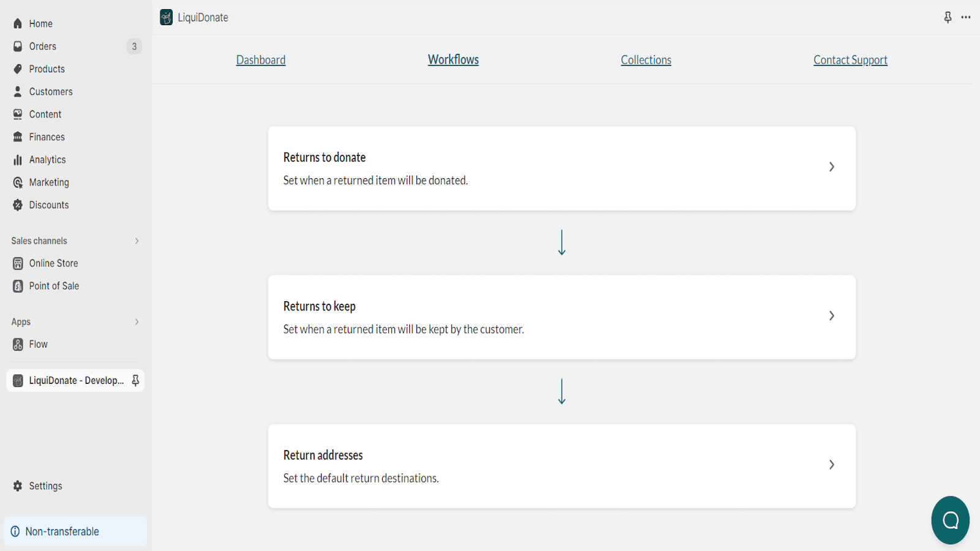This screenshot has height=551, width=980.
Task: Select the Workflows tab
Action: point(453,60)
